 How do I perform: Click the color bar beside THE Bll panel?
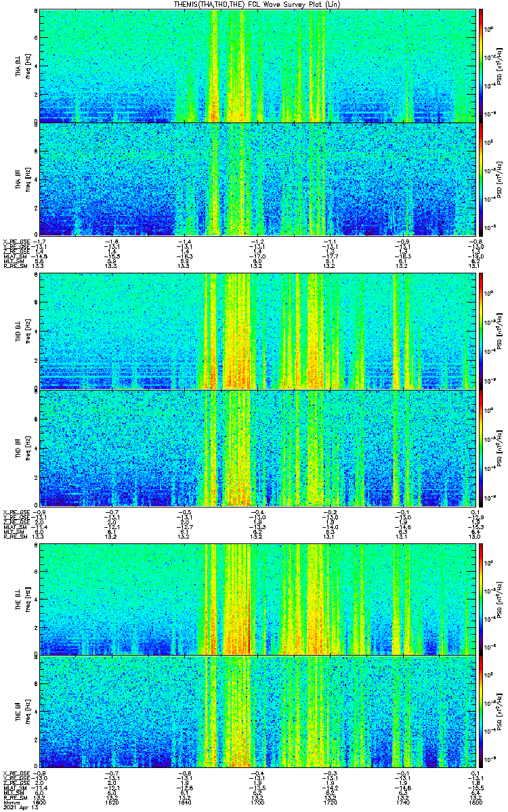(481, 713)
